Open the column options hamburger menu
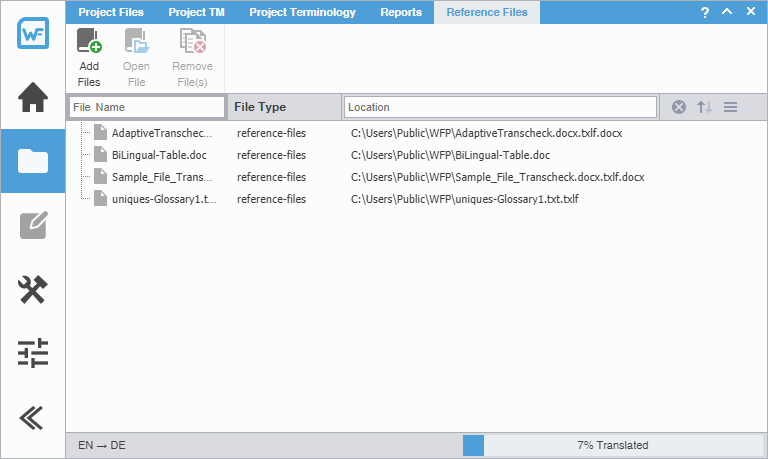Image resolution: width=768 pixels, height=459 pixels. (730, 107)
